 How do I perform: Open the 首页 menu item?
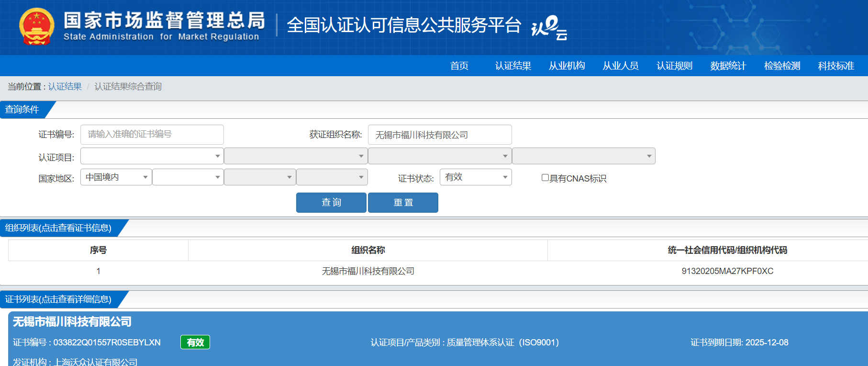(459, 66)
